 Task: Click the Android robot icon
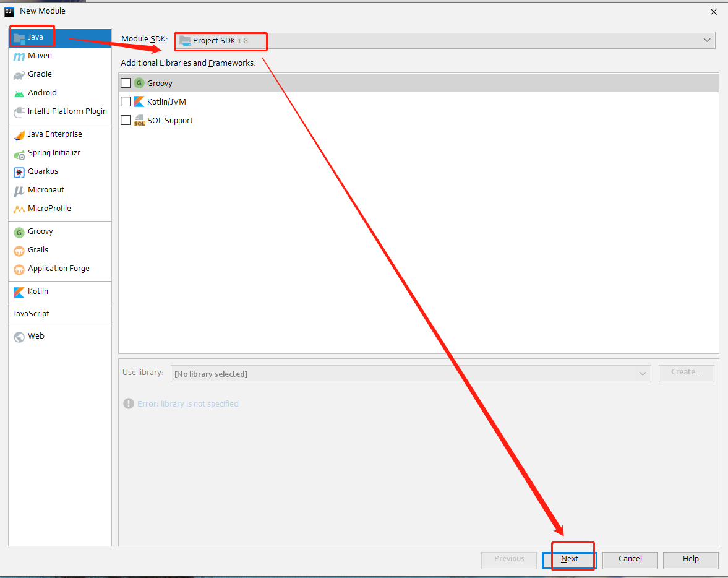coord(19,93)
